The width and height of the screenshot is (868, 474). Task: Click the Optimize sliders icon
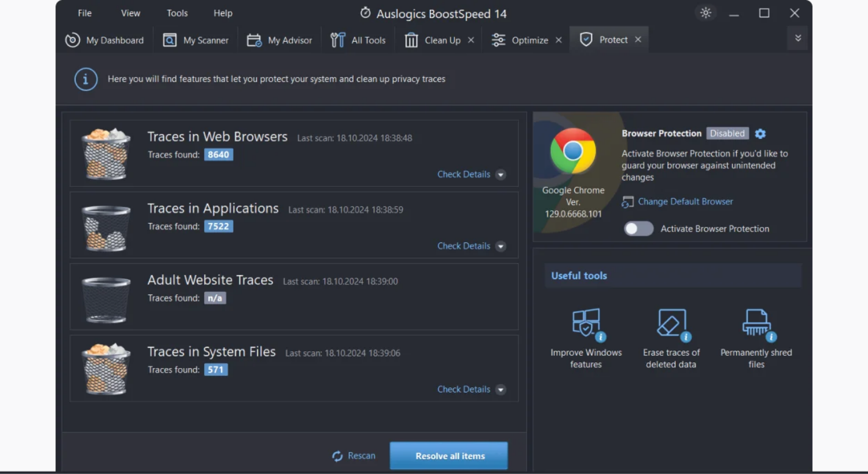(x=497, y=40)
